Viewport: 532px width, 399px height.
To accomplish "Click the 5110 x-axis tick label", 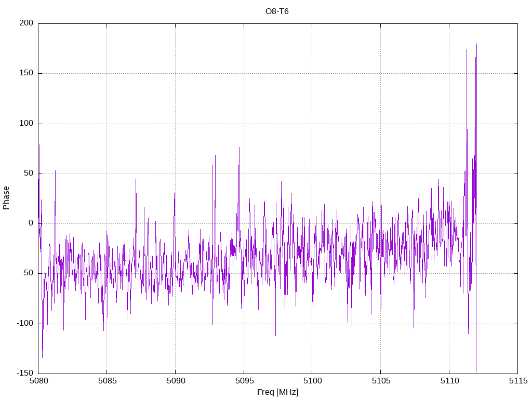I will pyautogui.click(x=449, y=381).
